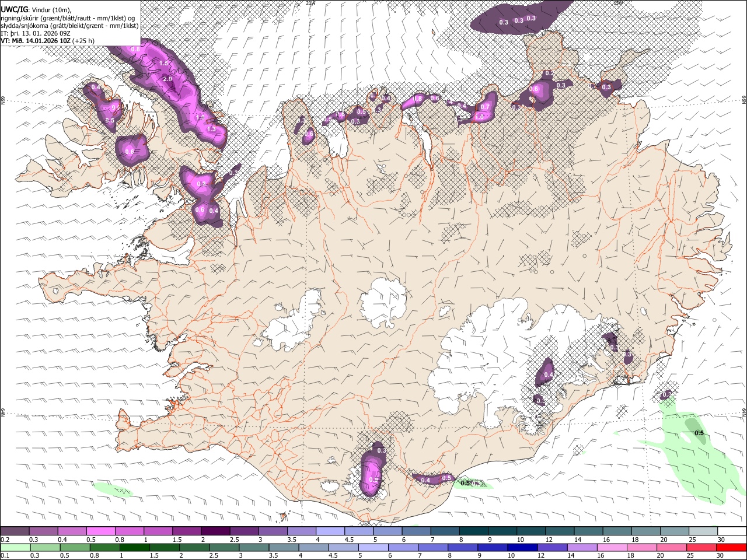Click the UWC/IG title in the header box
Viewport: 747px width, 560px height.
click(14, 9)
